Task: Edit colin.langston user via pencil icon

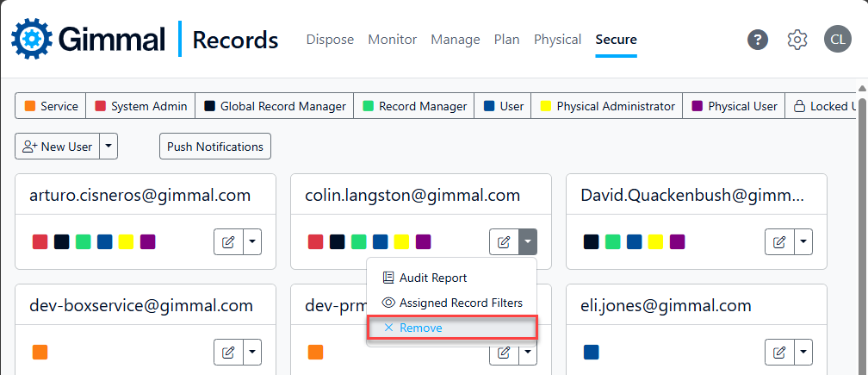Action: (505, 242)
